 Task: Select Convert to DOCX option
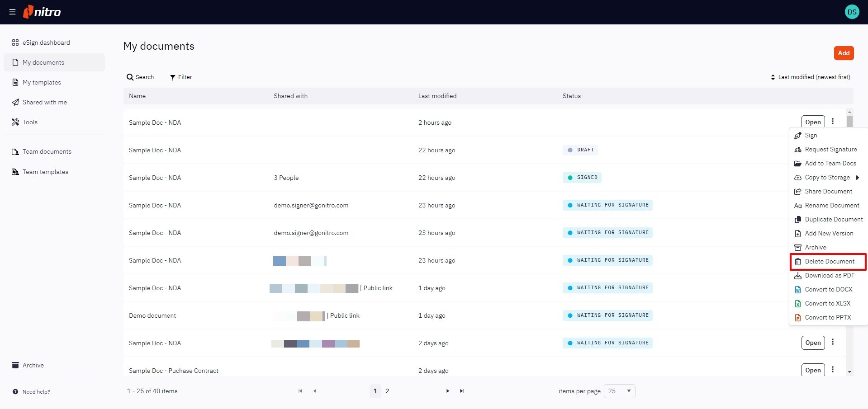[x=828, y=290]
